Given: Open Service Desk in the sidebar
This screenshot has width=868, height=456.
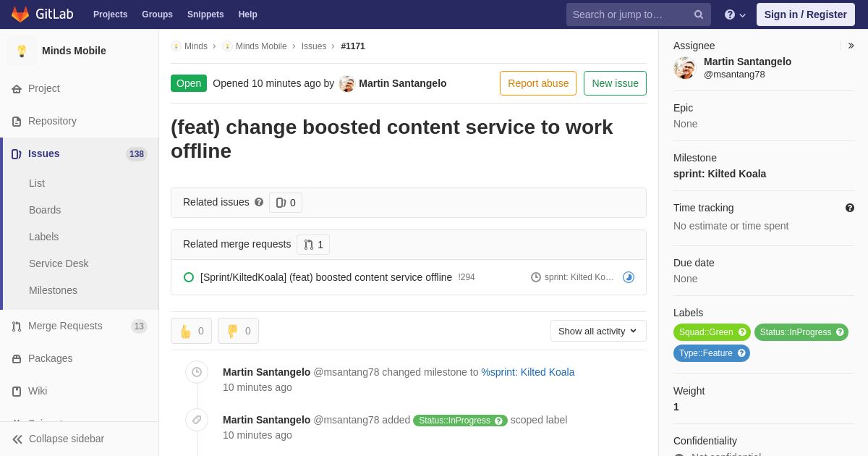Looking at the screenshot, I should click(59, 263).
